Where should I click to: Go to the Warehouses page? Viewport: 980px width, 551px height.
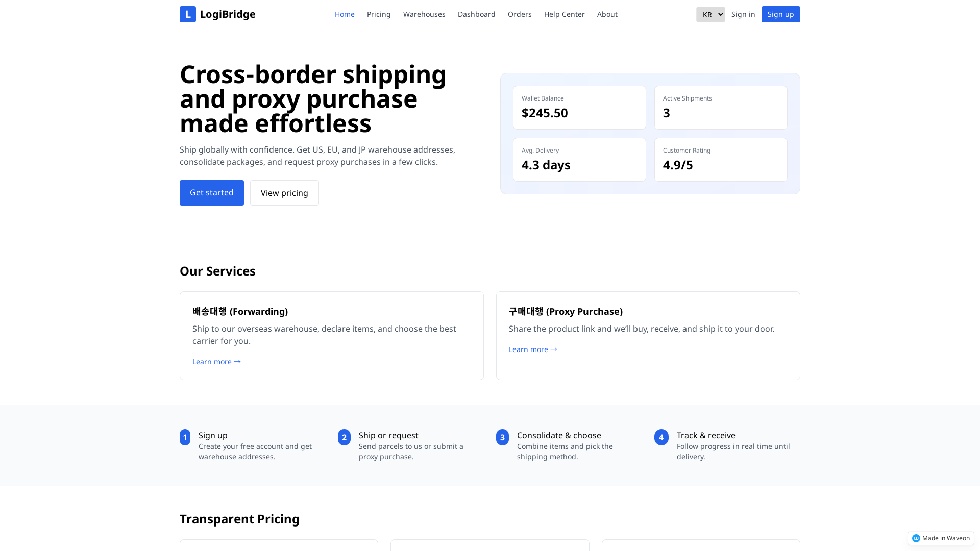click(424, 14)
